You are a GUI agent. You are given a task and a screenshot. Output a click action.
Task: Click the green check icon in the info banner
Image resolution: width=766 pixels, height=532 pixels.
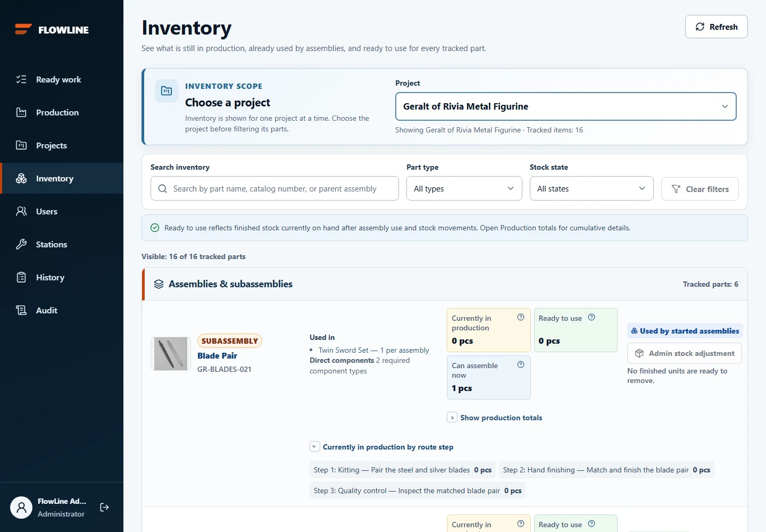(x=155, y=228)
